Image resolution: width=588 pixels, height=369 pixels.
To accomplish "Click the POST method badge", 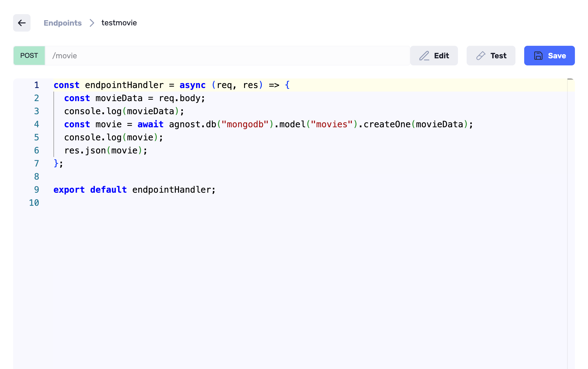I will coord(29,56).
